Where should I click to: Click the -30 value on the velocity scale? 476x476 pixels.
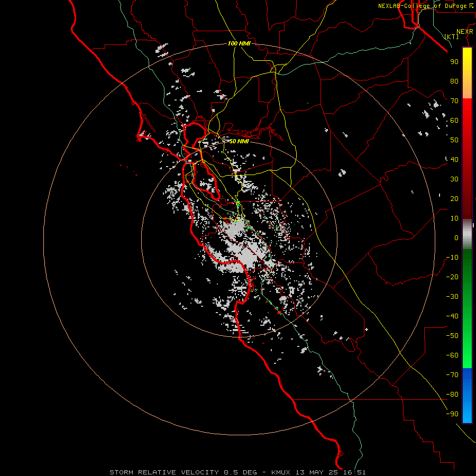coord(452,297)
